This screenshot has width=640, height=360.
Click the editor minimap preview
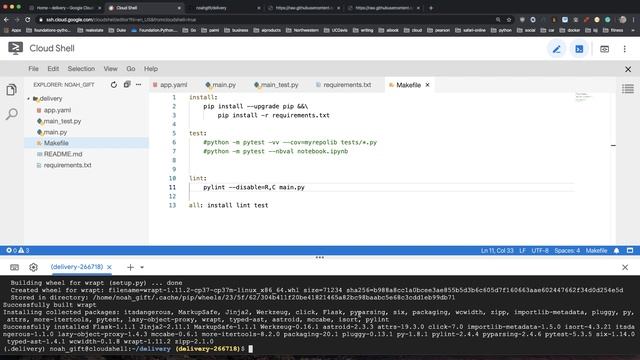tap(583, 97)
